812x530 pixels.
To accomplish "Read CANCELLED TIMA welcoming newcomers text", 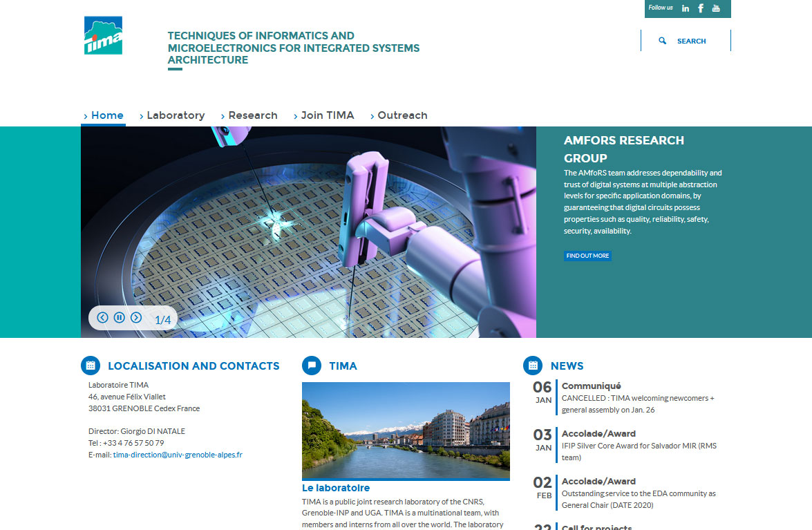I will [x=638, y=404].
